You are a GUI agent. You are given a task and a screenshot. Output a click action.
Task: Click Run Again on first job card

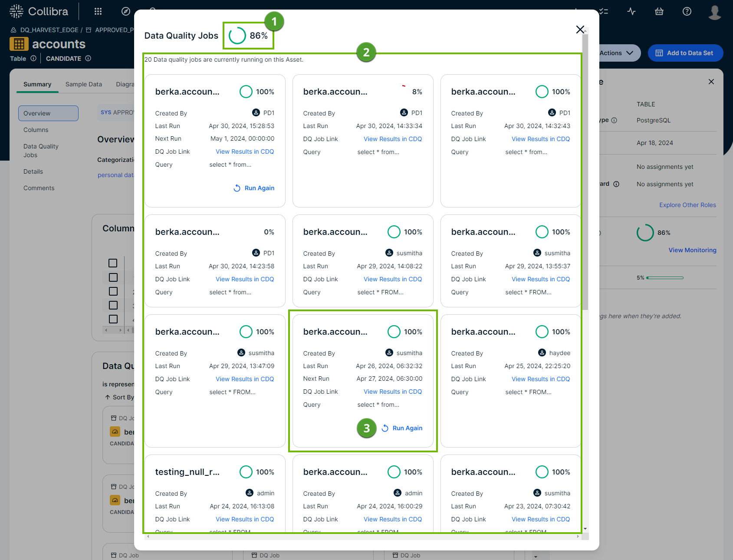[x=254, y=188]
